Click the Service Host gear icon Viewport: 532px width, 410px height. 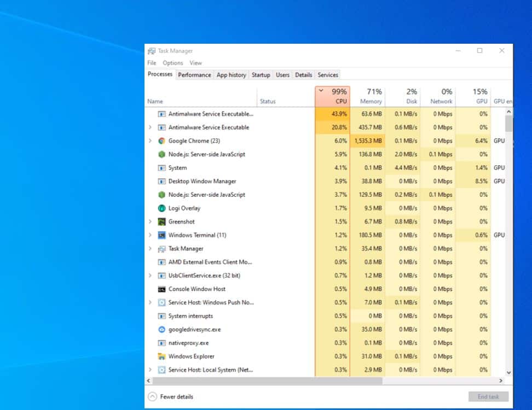click(x=161, y=302)
